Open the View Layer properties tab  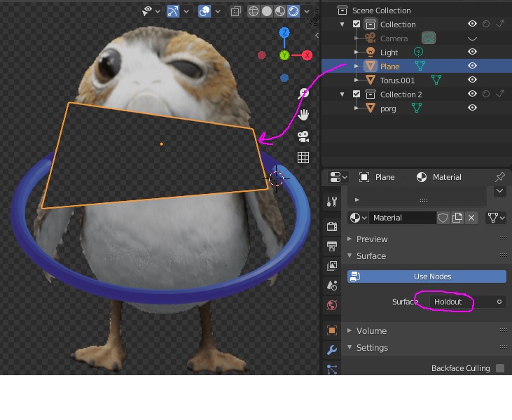(x=332, y=265)
